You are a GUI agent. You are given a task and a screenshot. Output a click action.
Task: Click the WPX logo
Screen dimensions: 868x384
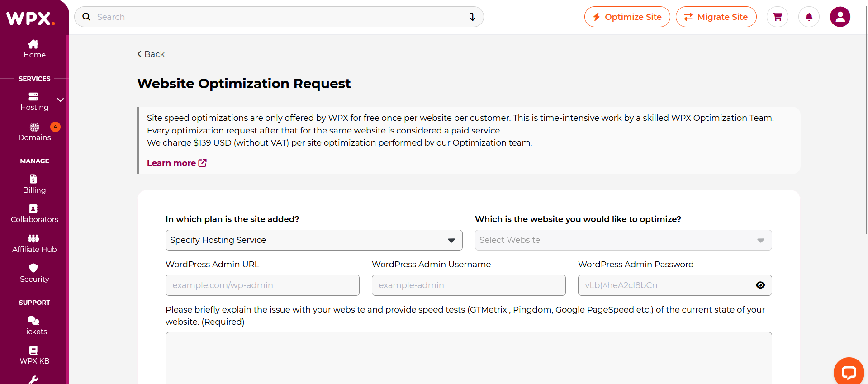(x=30, y=19)
